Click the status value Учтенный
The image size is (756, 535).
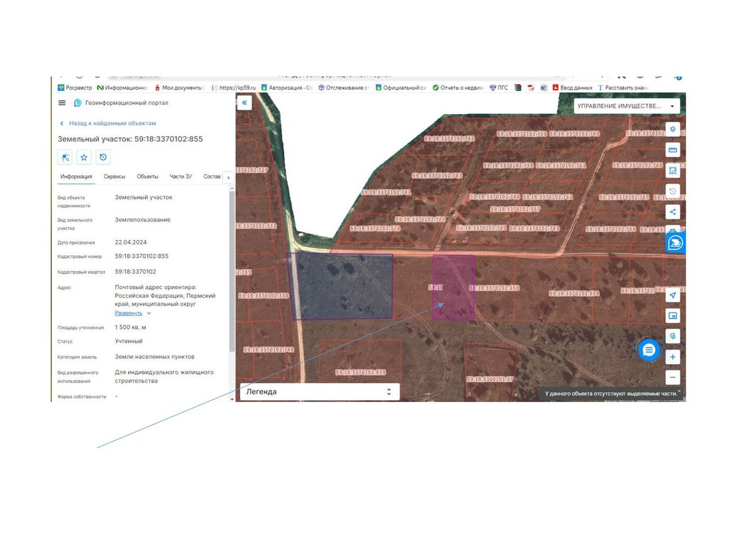point(129,342)
